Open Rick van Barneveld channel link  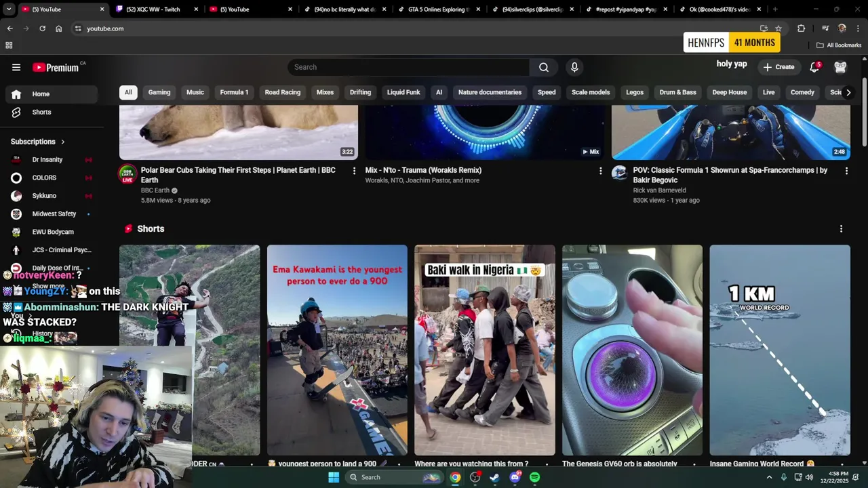click(x=660, y=190)
